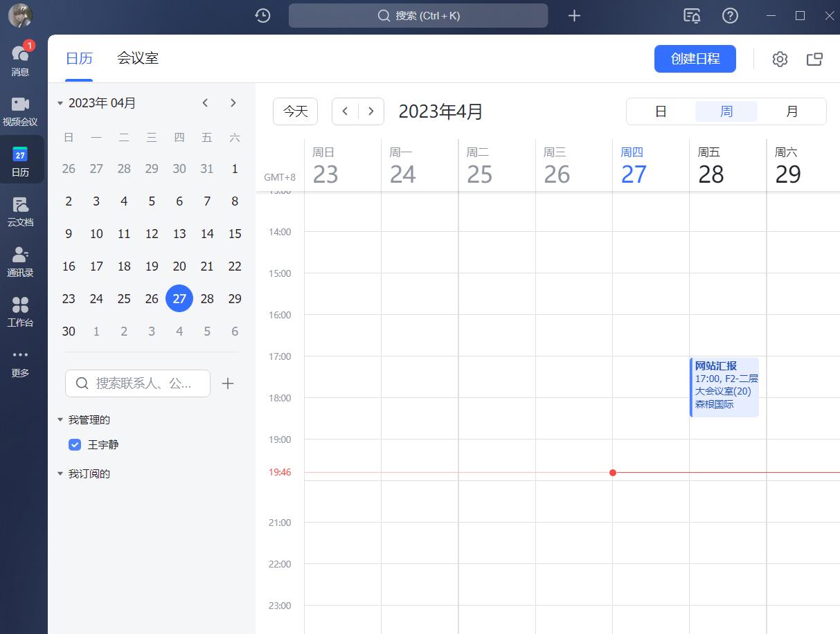This screenshot has width=840, height=634.
Task: Open 工作台 workbench in sidebar
Action: (20, 311)
